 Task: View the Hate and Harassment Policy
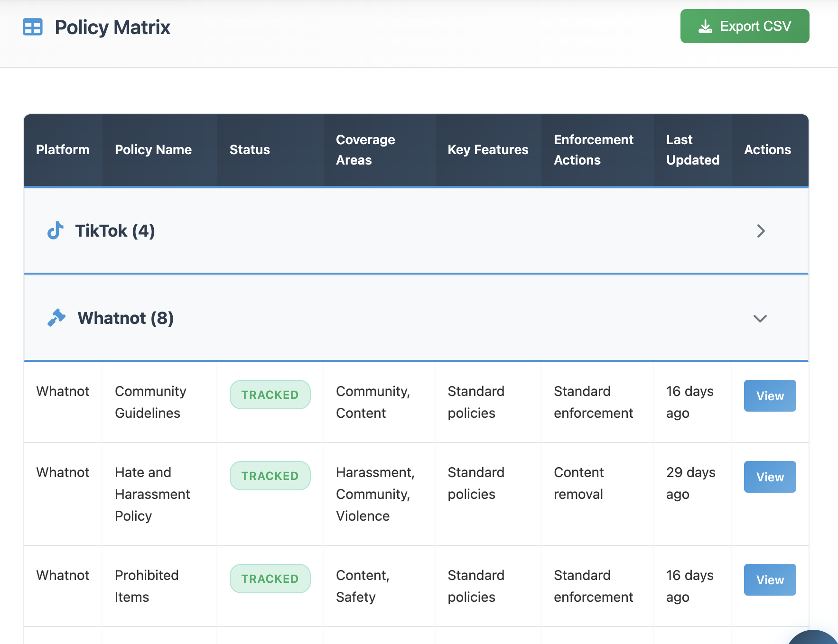click(x=770, y=477)
